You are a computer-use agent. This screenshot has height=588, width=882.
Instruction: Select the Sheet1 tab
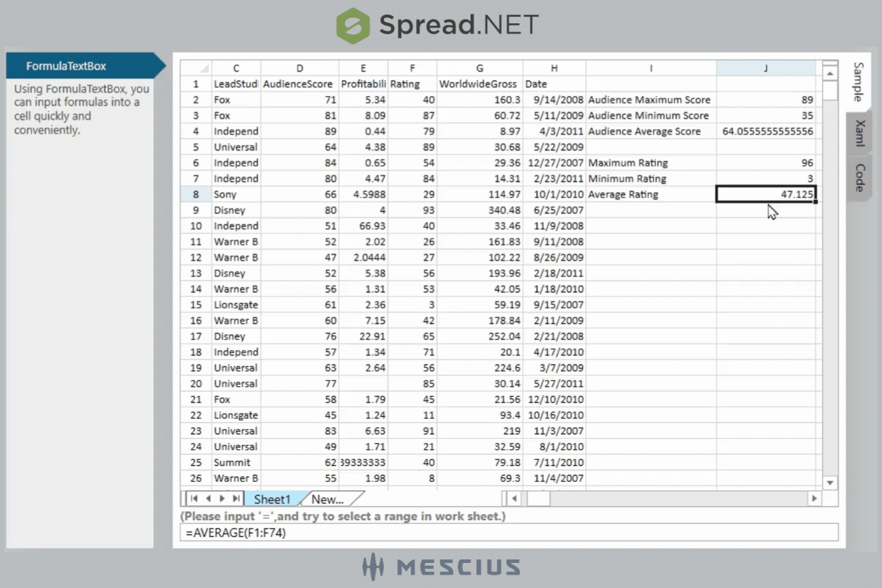coord(272,499)
